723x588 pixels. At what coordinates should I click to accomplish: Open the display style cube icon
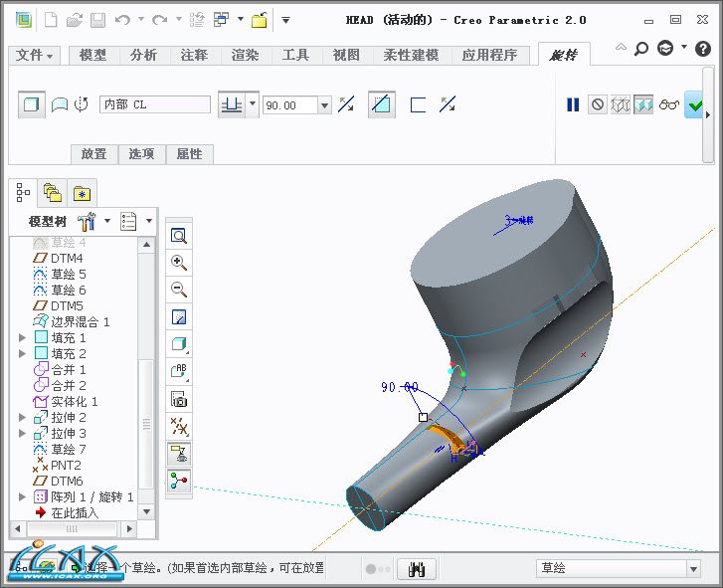pos(179,344)
